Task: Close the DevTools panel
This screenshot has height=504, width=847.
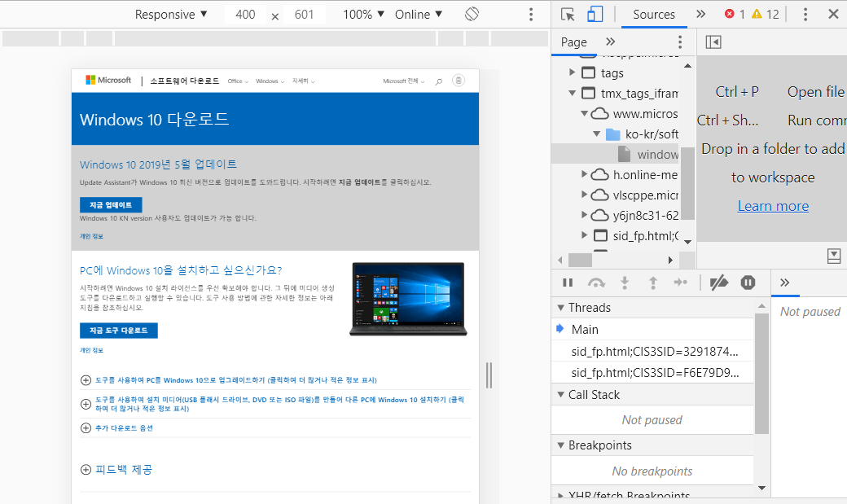Action: coord(833,14)
